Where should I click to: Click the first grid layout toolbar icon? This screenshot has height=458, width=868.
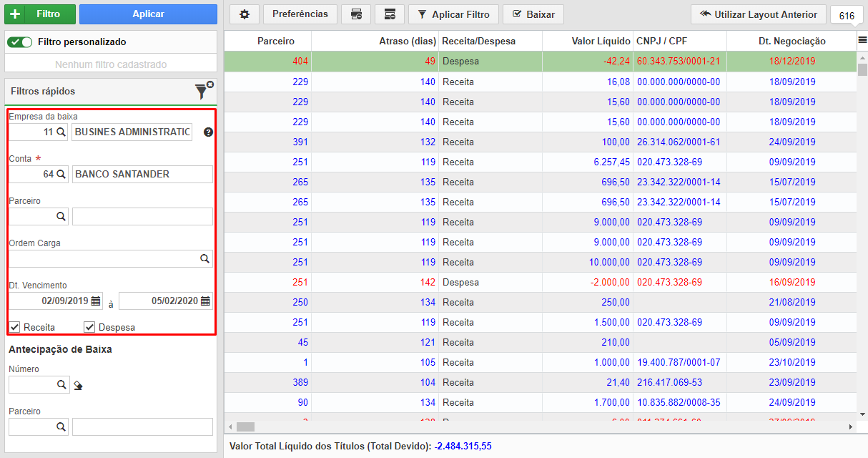[x=356, y=14]
